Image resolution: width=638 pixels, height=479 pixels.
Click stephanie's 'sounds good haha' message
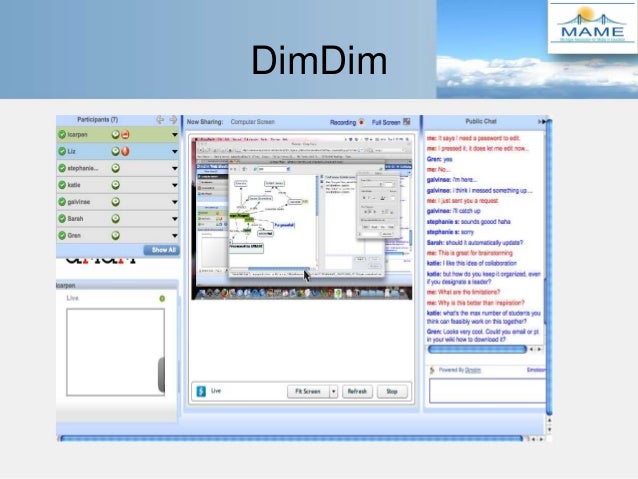click(x=468, y=222)
